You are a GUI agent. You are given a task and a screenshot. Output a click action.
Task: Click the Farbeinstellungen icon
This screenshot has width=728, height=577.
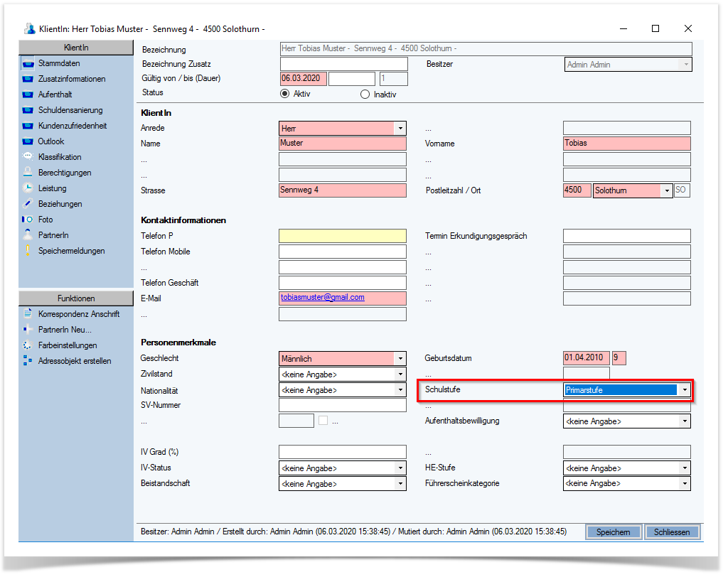[28, 345]
